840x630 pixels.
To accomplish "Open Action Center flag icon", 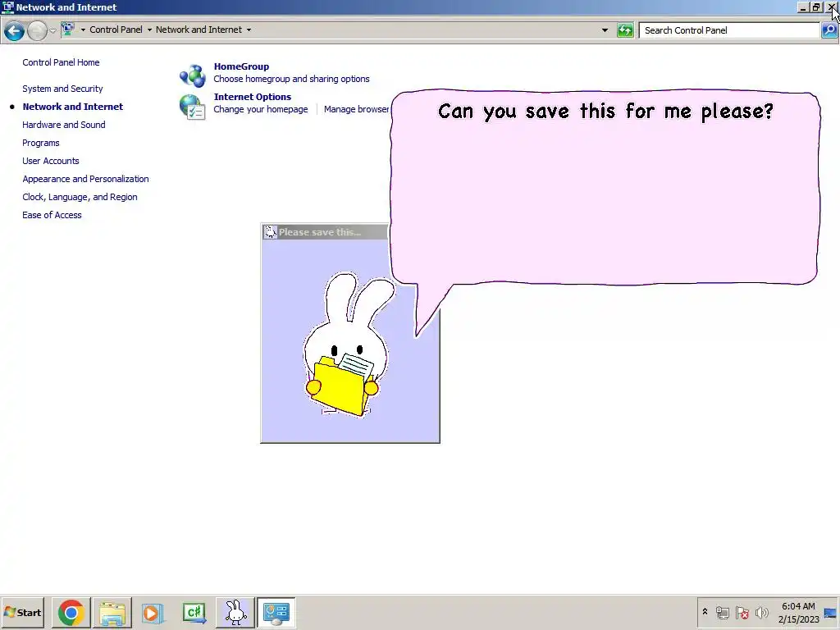I will tap(742, 612).
